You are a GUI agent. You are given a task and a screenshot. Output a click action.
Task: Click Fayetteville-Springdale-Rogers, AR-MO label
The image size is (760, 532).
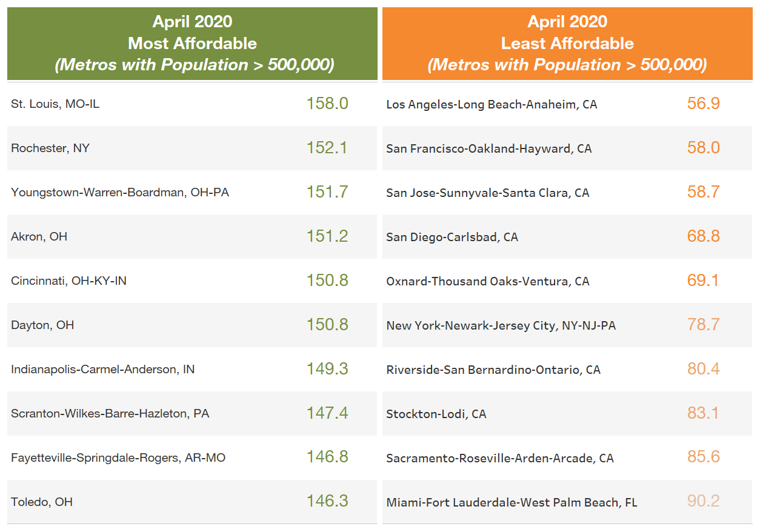coord(118,458)
